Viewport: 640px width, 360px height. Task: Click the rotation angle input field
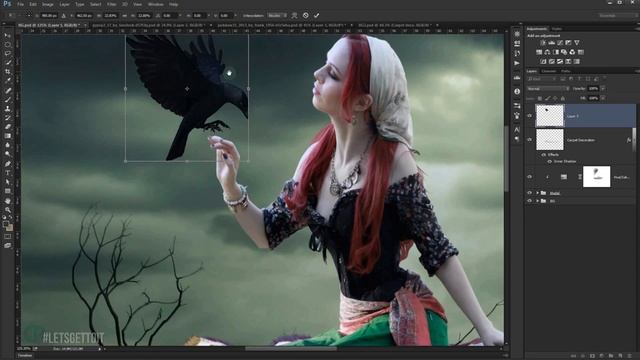(168, 16)
